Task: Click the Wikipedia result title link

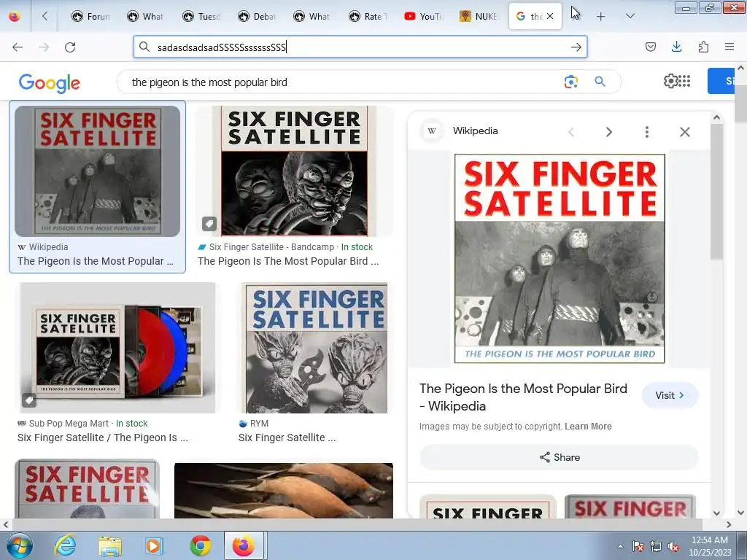Action: pos(96,261)
